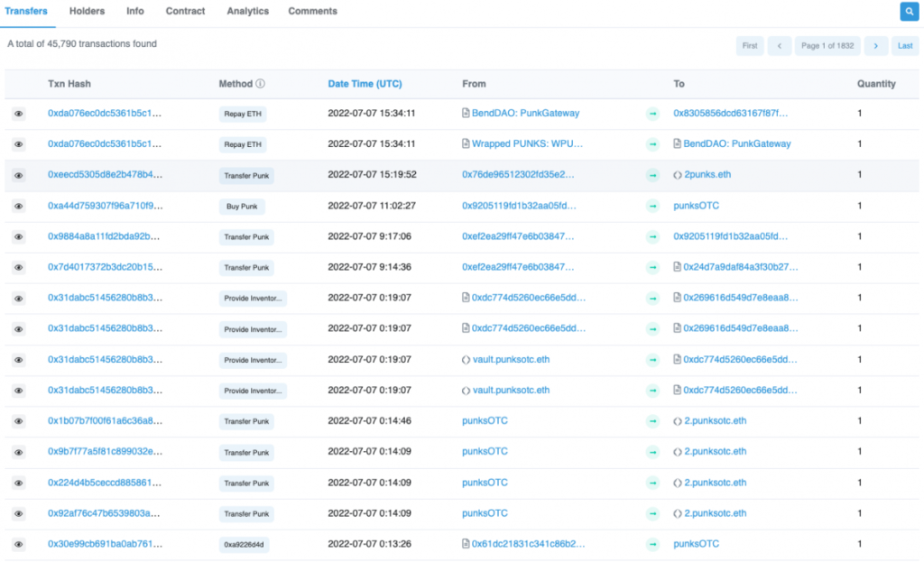Viewport: 924px width, 562px height.
Task: Go to previous page with left chevron
Action: (779, 46)
